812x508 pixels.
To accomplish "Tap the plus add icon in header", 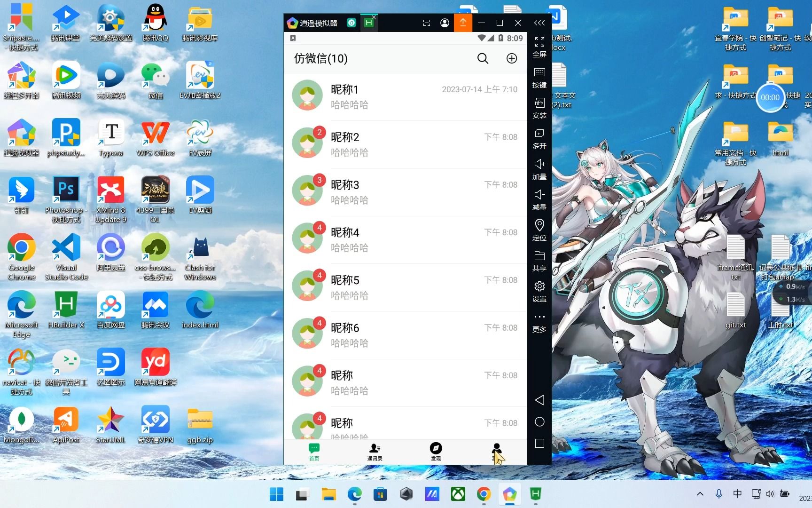I will pyautogui.click(x=512, y=58).
